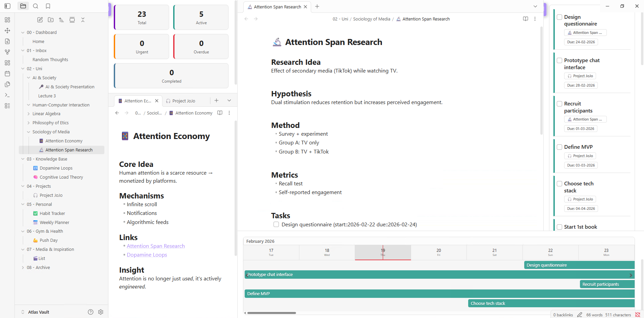Toggle the left sidebar collapse icon
This screenshot has width=644, height=318.
point(7,6)
